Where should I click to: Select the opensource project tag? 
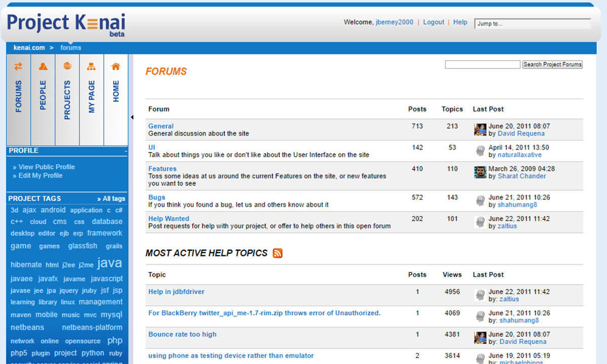tap(83, 341)
